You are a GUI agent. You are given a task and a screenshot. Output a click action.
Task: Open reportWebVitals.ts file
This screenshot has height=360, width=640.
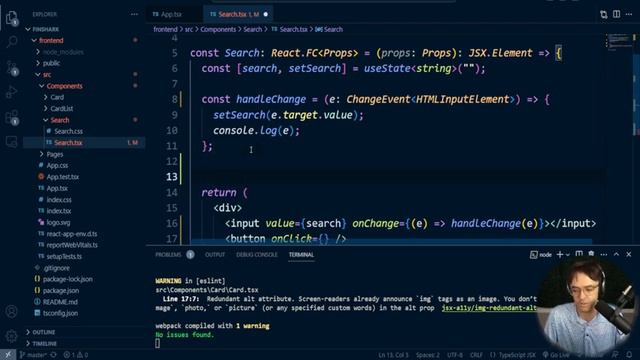coord(72,245)
